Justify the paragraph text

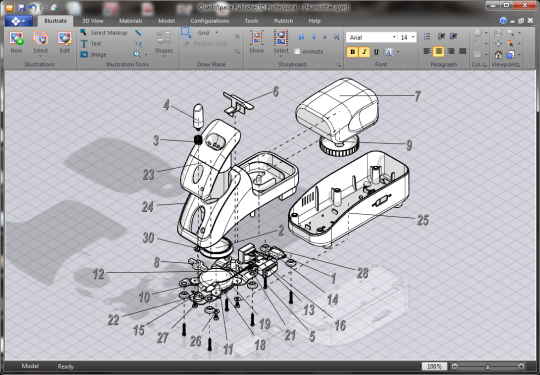click(x=463, y=51)
